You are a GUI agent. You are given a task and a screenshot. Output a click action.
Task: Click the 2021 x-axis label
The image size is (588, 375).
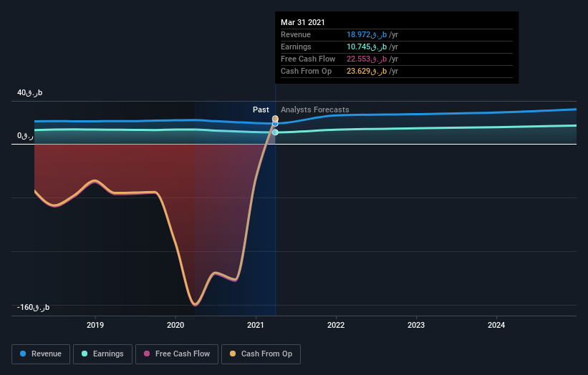tap(256, 325)
